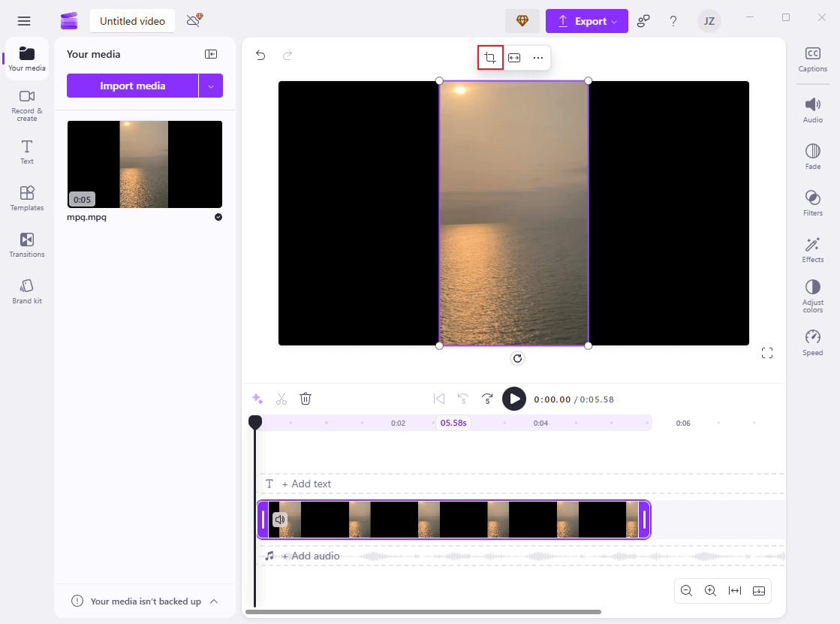Viewport: 840px width, 624px height.
Task: Select the Crop tool above the preview
Action: pyautogui.click(x=489, y=57)
